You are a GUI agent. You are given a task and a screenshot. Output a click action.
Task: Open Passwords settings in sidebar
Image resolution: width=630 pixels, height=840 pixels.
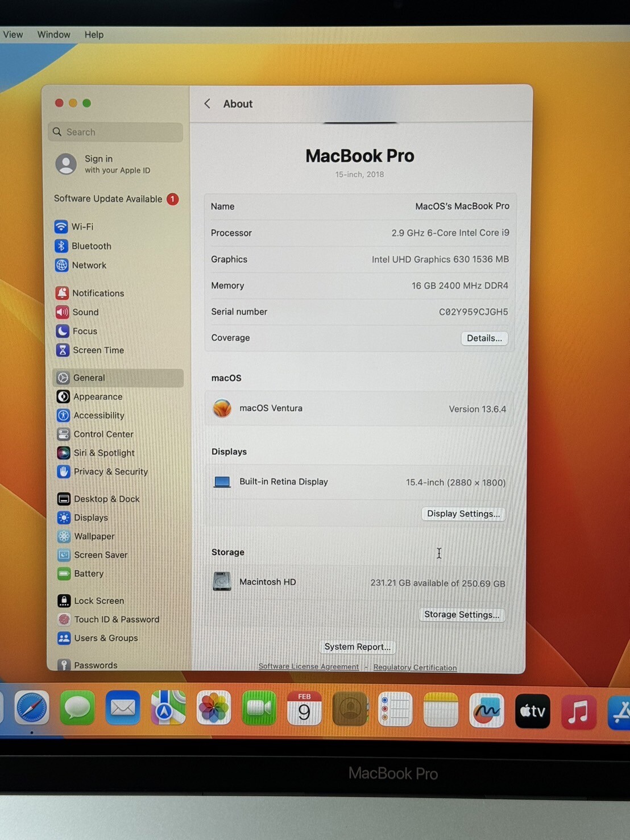tap(88, 665)
